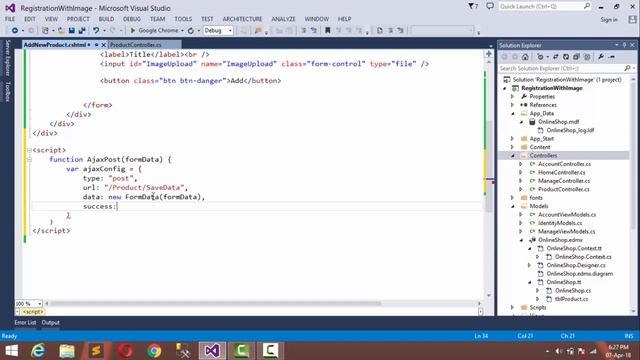640x360 pixels.
Task: Expand the App_Start folder
Action: pos(513,139)
